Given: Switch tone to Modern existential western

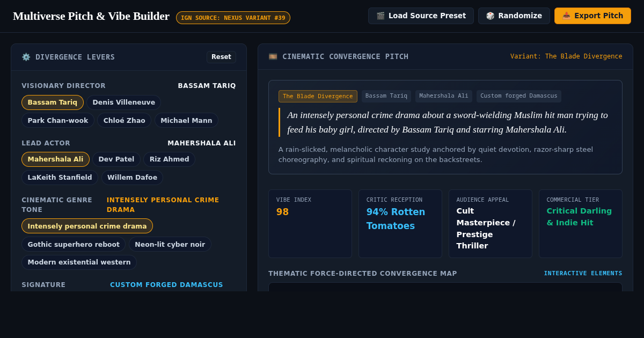Looking at the screenshot, I should (79, 262).
